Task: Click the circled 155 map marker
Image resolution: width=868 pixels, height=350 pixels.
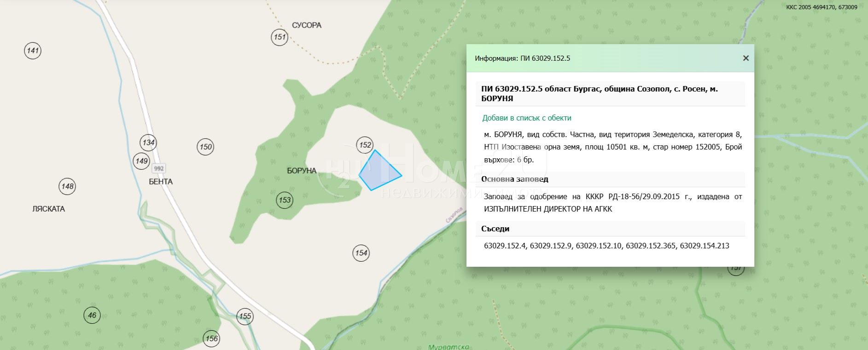Action: click(245, 316)
